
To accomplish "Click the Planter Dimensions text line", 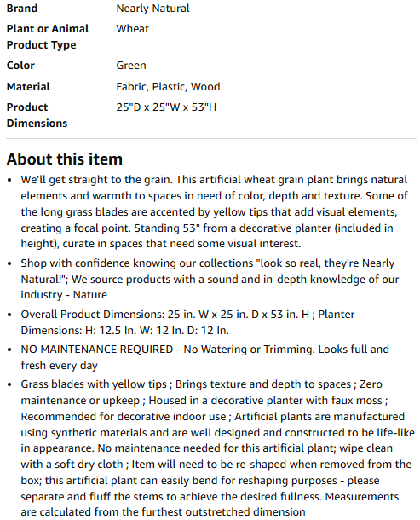I will coord(124,330).
